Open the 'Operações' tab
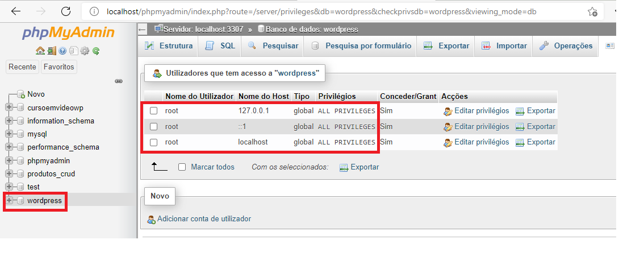The width and height of the screenshot is (644, 256). (x=566, y=46)
